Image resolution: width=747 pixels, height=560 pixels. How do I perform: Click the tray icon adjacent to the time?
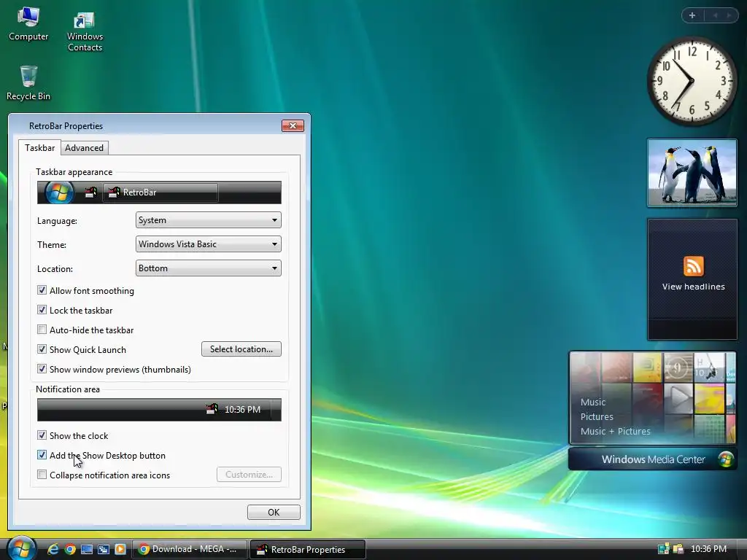[678, 549]
